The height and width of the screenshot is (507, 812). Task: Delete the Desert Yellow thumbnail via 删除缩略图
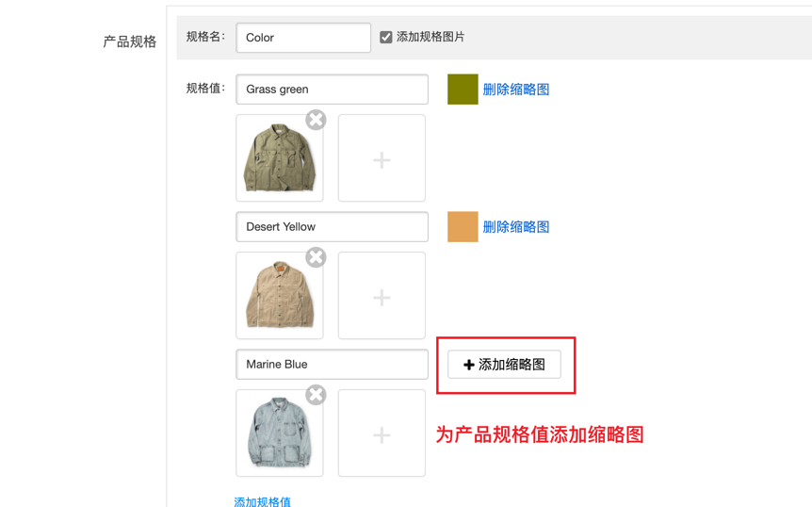(x=515, y=227)
